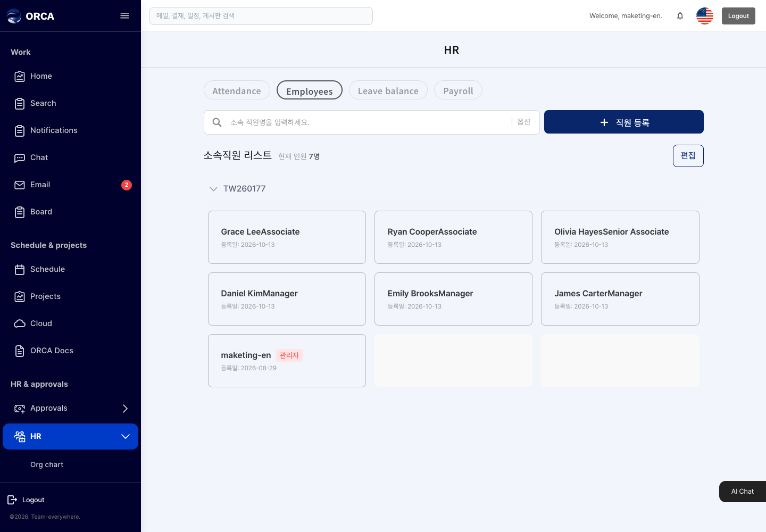This screenshot has width=766, height=532.
Task: Click the Cloud sidebar icon
Action: [20, 323]
